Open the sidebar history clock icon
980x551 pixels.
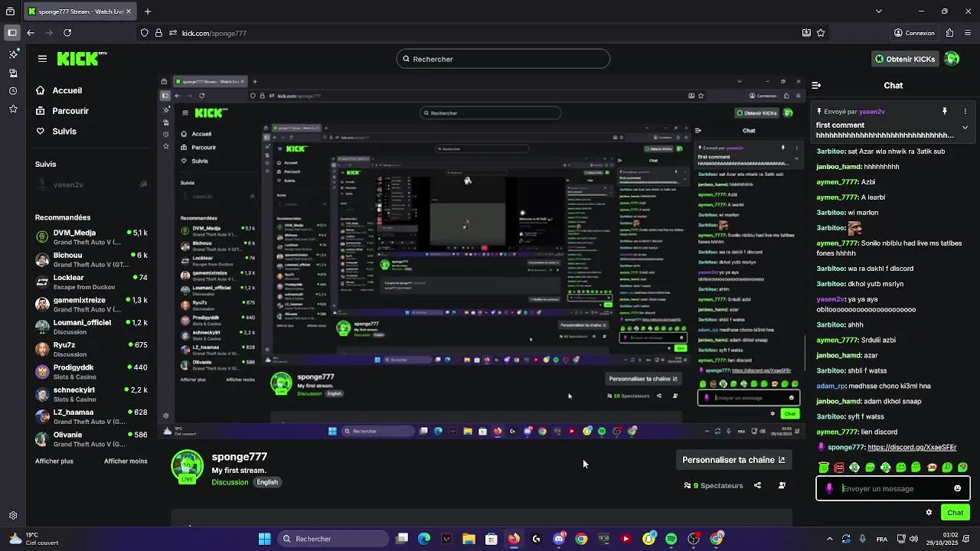point(13,91)
